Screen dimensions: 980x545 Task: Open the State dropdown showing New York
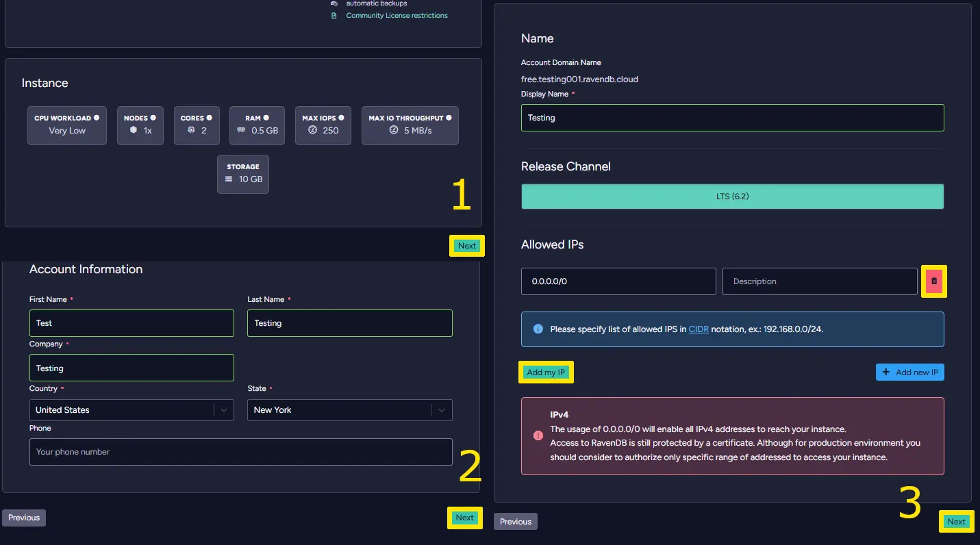click(350, 410)
